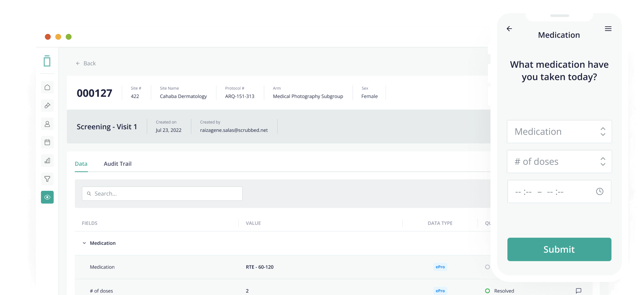Open the # of doses dropdown in phone

click(559, 162)
